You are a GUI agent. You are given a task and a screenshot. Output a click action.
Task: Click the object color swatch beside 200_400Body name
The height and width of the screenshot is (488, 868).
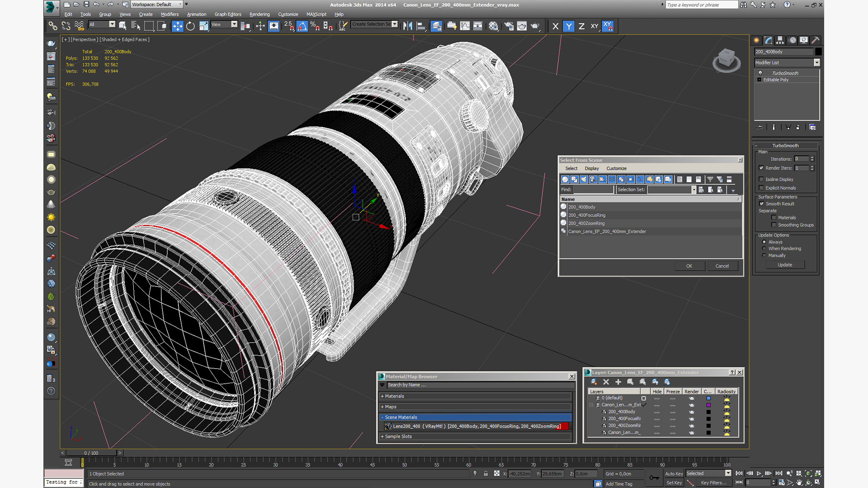[818, 52]
